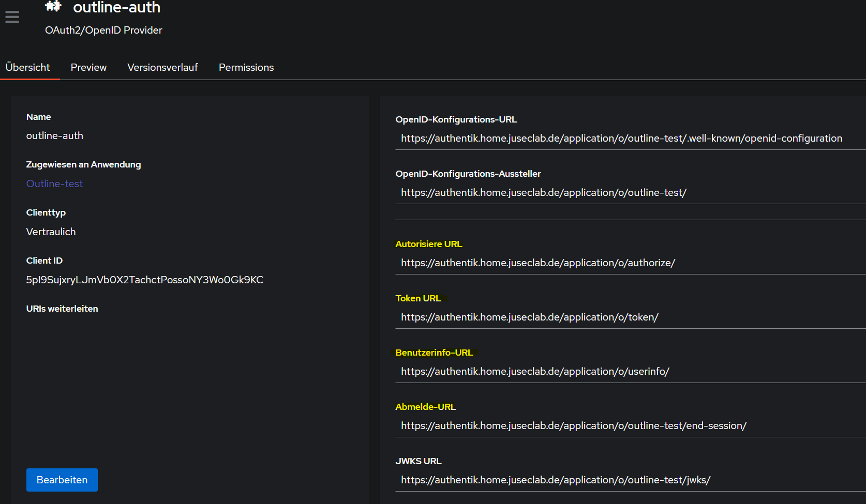
Task: Click the URIs weiterleiten label
Action: coord(62,309)
